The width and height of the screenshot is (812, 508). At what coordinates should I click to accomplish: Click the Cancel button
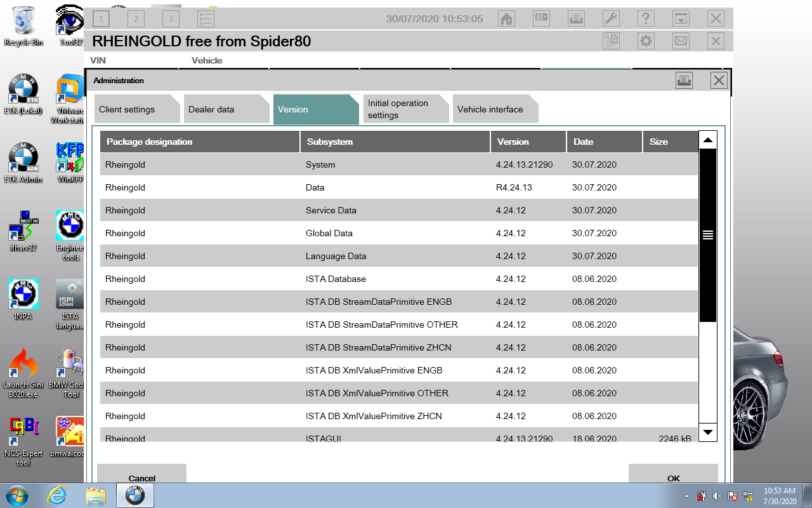pos(142,478)
